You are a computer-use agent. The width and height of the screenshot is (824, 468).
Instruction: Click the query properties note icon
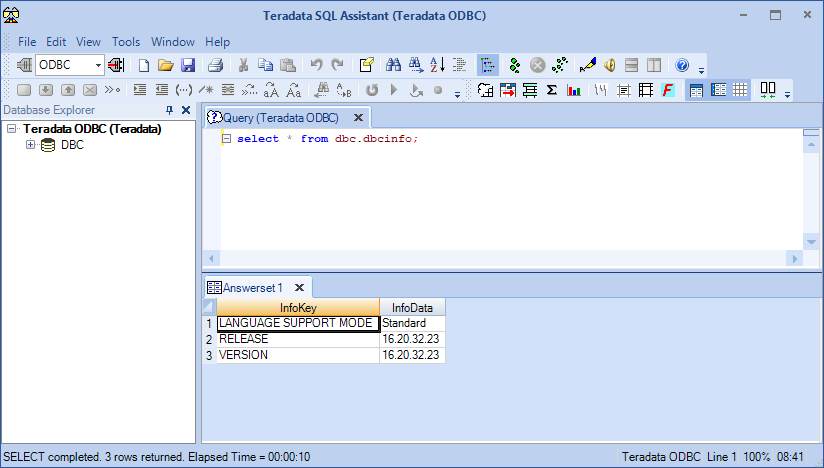pos(366,65)
